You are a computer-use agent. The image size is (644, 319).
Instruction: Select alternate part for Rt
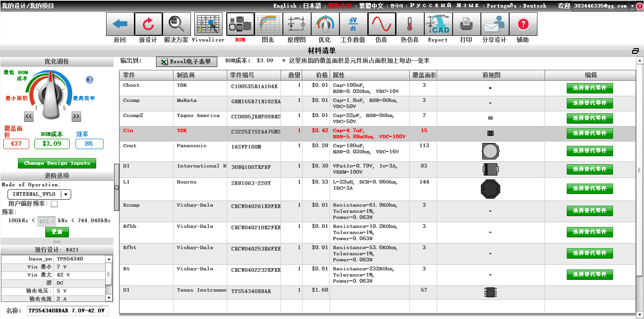tap(590, 274)
